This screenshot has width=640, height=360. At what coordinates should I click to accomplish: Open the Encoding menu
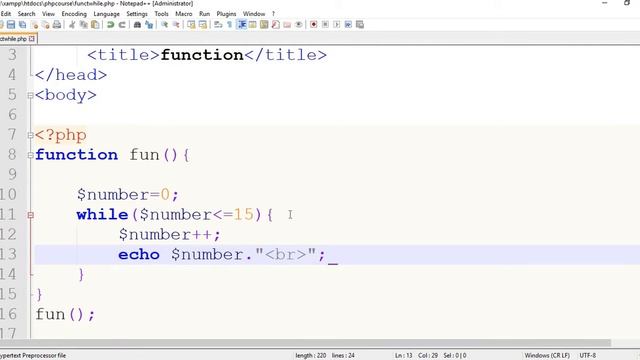click(74, 14)
